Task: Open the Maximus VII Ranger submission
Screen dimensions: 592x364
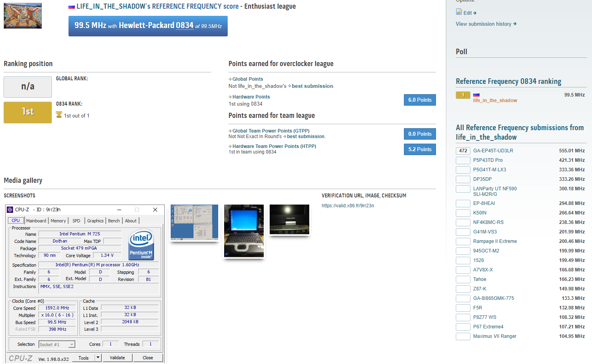Action: [x=495, y=336]
